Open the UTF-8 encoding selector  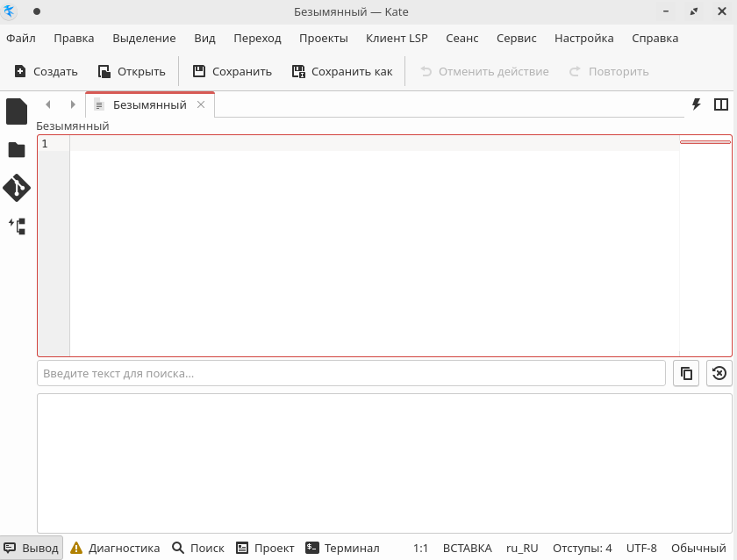pos(641,548)
